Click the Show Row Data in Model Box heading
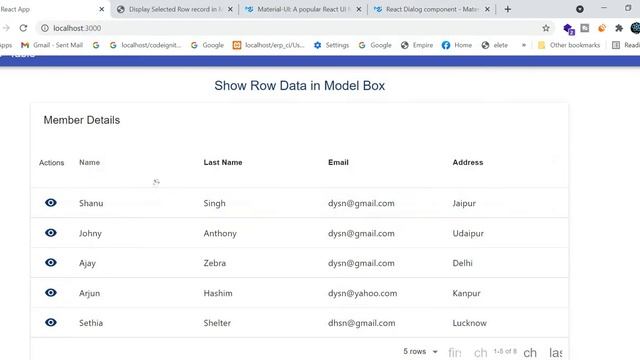Viewport: 640px width, 360px height. point(300,86)
